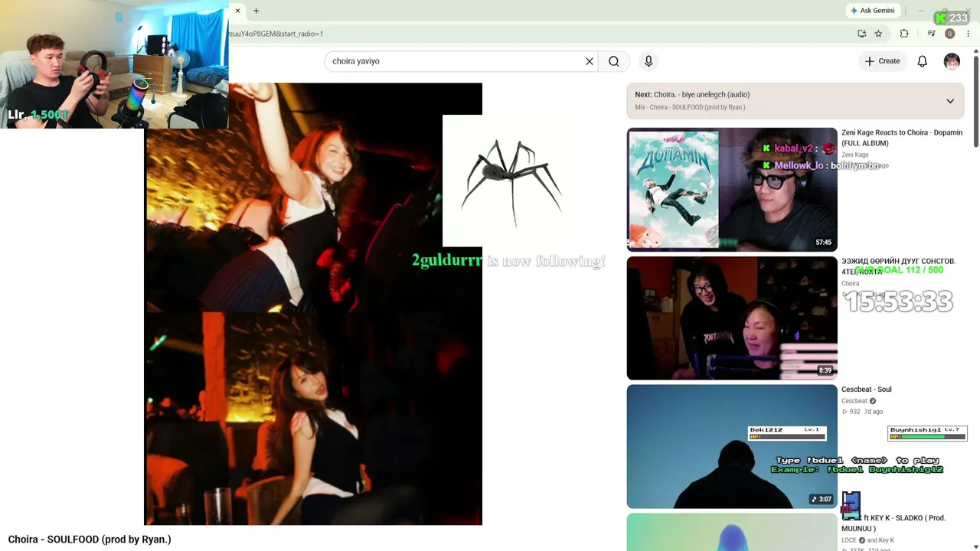The height and width of the screenshot is (551, 980).
Task: Expand the Next: Choira mix playlist panel
Action: (950, 101)
